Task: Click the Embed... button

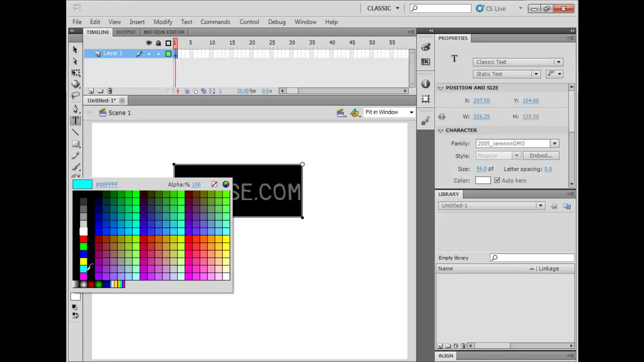Action: pyautogui.click(x=541, y=156)
